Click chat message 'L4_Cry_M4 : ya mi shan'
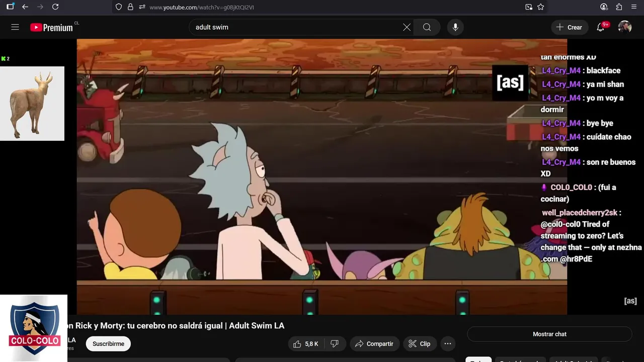The height and width of the screenshot is (362, 644). click(x=583, y=84)
